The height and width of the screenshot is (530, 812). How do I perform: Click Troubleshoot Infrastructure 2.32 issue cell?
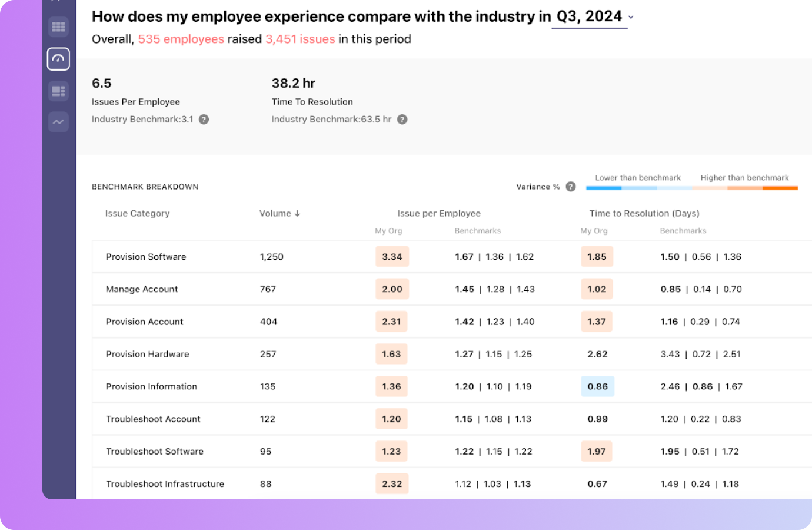click(392, 484)
